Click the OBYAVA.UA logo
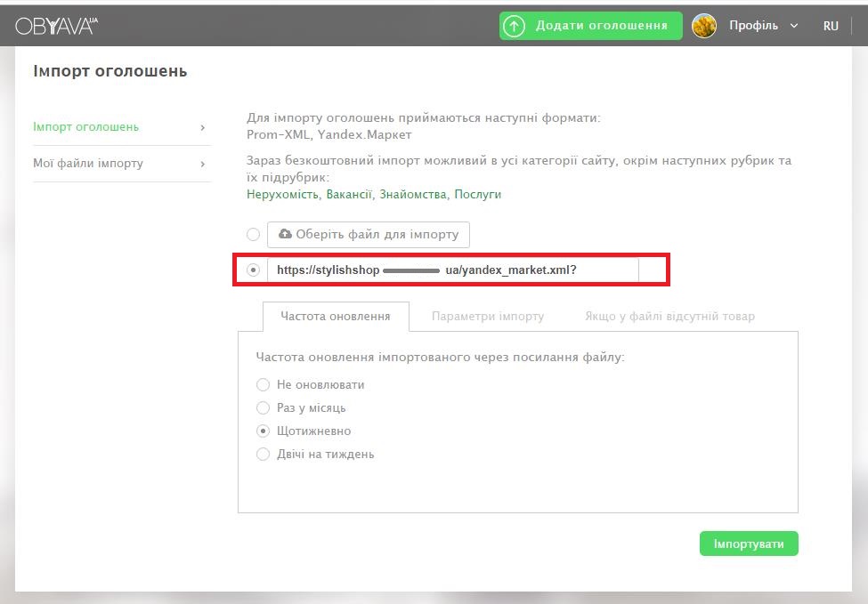 55,26
